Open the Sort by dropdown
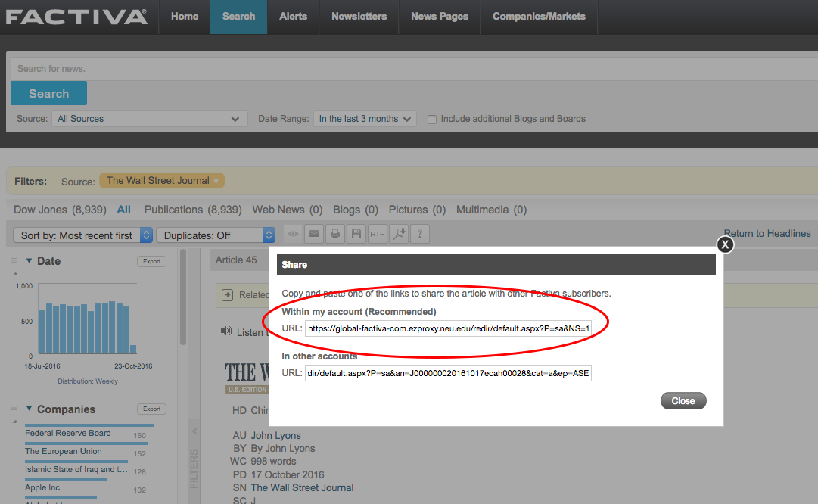Viewport: 818px width, 504px height. (x=82, y=235)
